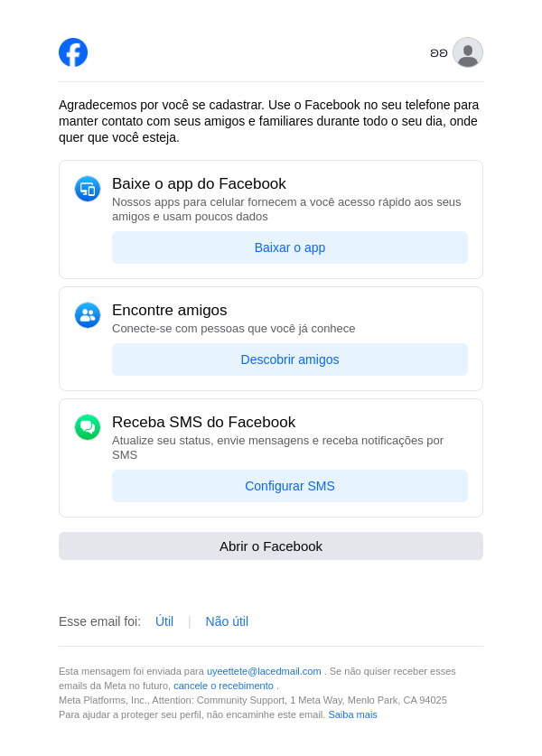Click the Baixe o app do Facebook heading
542x756 pixels.
pos(199,183)
